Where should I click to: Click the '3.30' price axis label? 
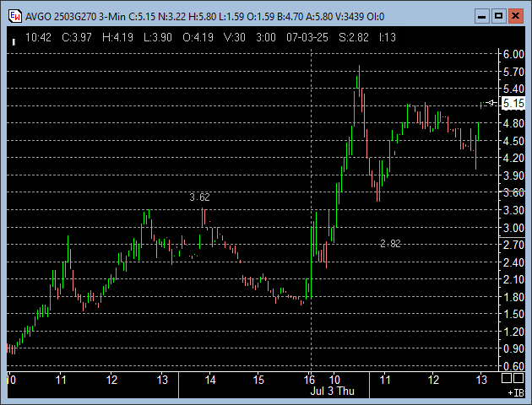[x=513, y=210]
